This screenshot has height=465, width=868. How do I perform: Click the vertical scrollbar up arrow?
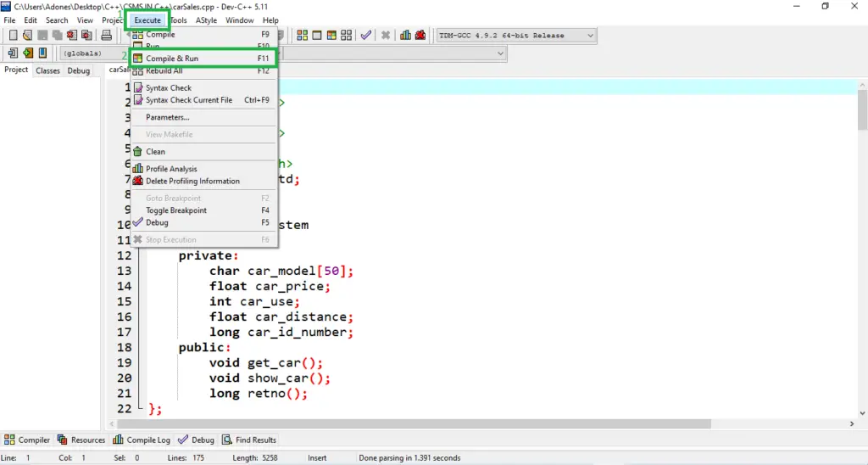pos(862,86)
